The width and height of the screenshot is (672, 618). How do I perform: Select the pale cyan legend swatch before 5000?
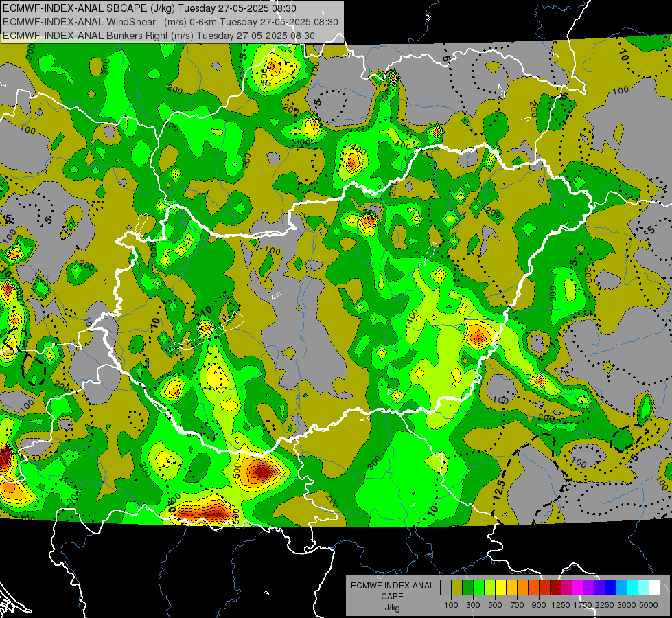click(644, 588)
